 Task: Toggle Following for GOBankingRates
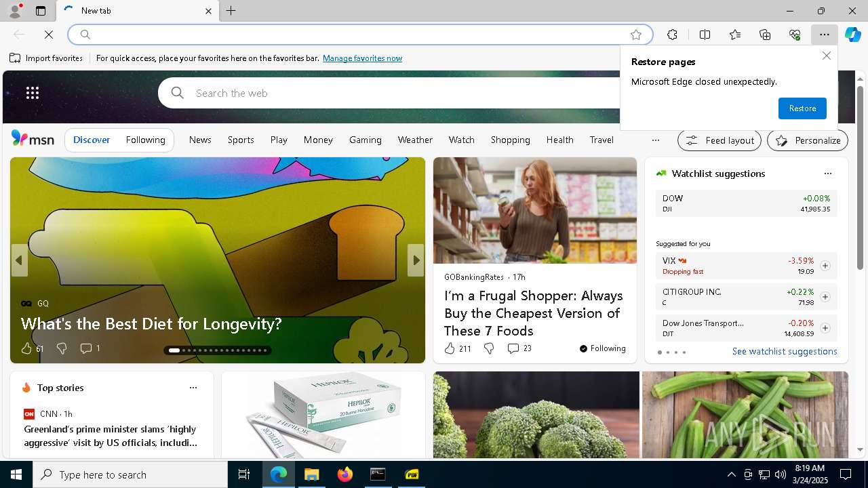(603, 348)
